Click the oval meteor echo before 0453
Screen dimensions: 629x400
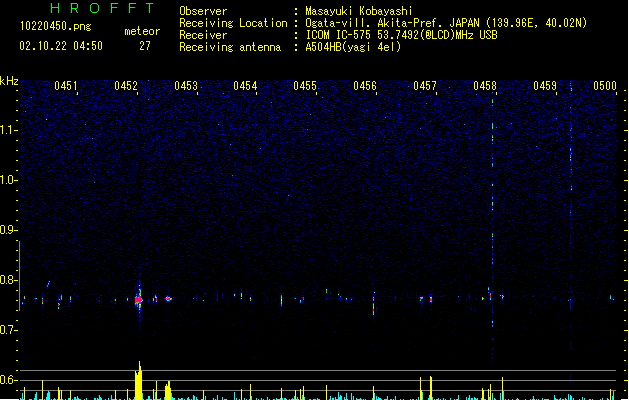[x=168, y=298]
